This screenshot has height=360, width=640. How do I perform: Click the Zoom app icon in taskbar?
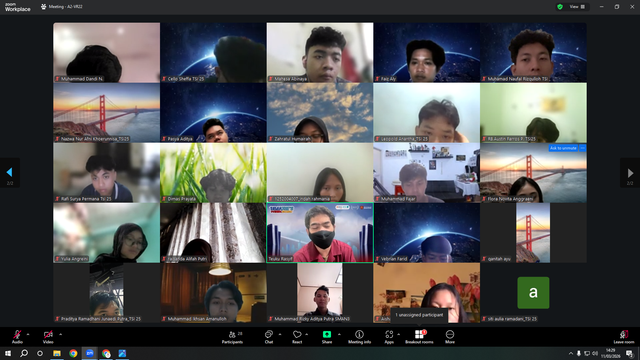90,353
